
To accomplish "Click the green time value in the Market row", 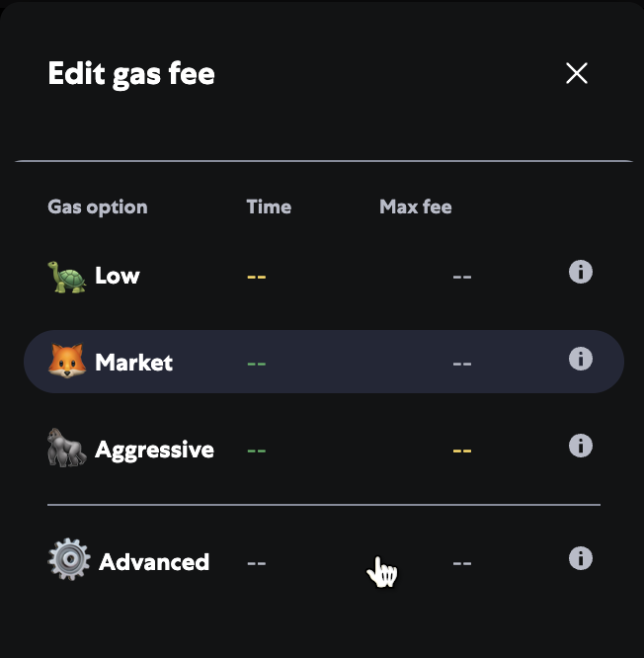I will 257,364.
